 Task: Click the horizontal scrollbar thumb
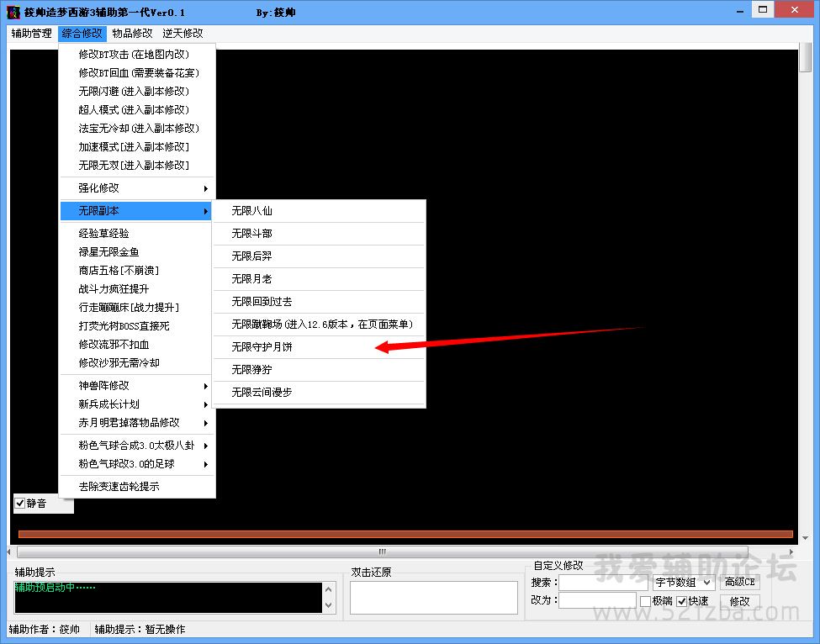coord(383,552)
